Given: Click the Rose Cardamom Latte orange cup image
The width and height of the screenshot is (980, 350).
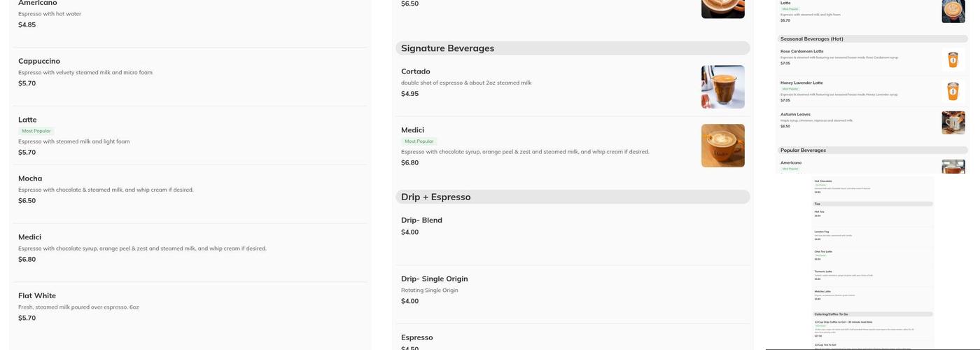Looking at the screenshot, I should [x=953, y=59].
